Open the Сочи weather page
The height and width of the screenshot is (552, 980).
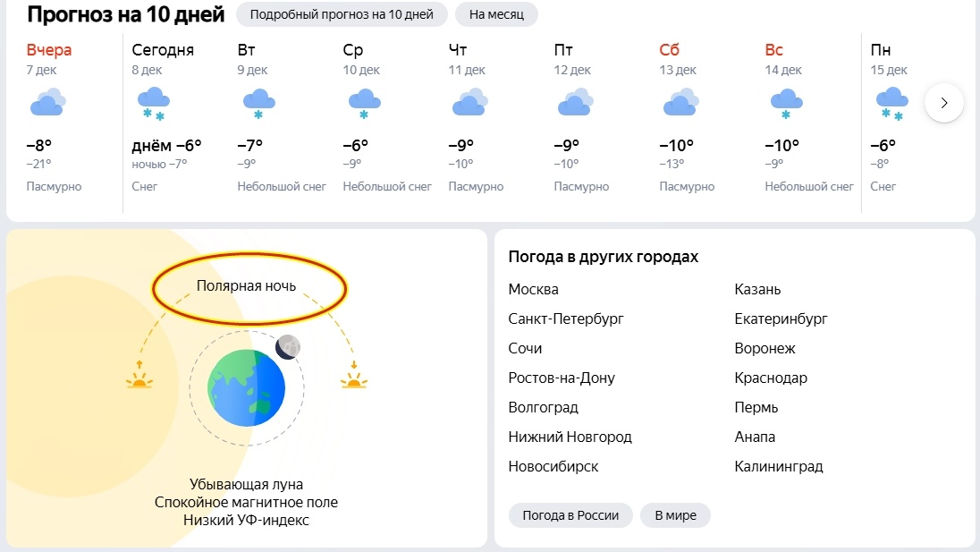coord(524,348)
